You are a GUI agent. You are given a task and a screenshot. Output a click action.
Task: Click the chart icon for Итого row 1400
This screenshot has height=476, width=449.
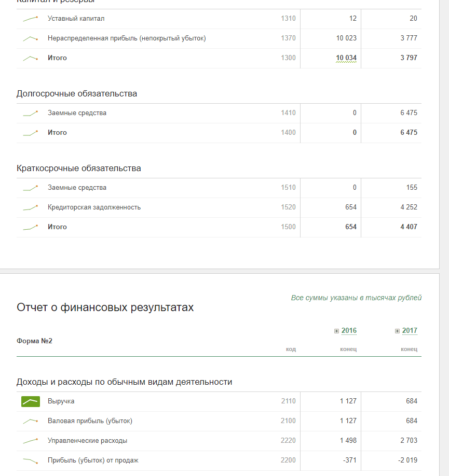pyautogui.click(x=31, y=133)
